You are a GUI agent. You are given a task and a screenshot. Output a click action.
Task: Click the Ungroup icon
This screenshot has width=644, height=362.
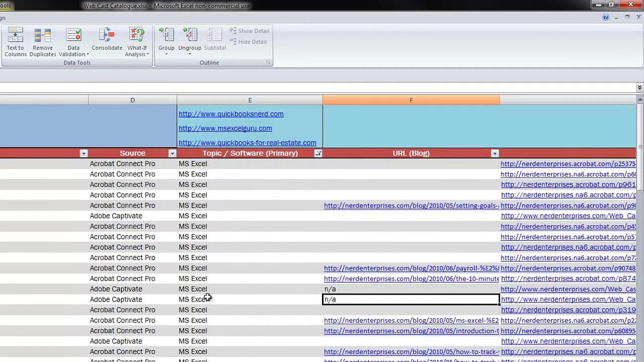coord(190,34)
